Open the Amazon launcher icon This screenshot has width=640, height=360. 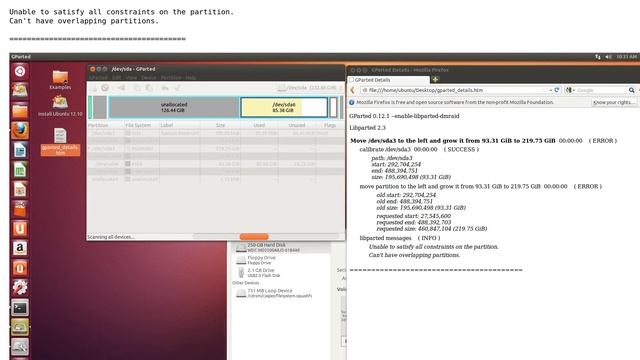coord(20,248)
